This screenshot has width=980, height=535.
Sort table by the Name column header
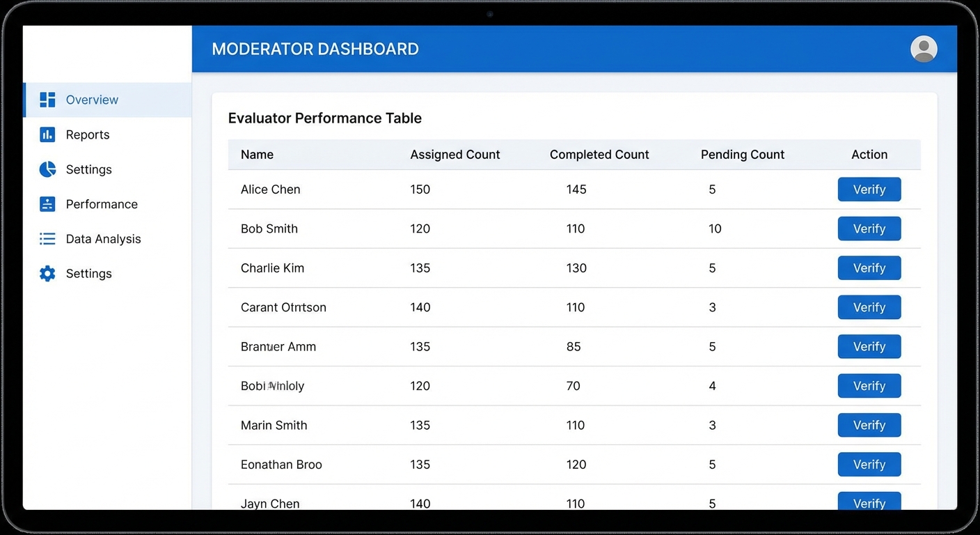click(x=257, y=155)
